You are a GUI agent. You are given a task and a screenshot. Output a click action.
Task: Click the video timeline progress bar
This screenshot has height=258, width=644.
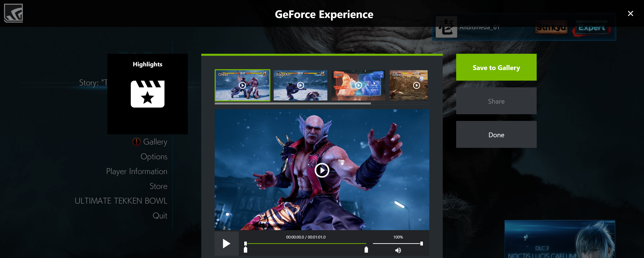[306, 244]
